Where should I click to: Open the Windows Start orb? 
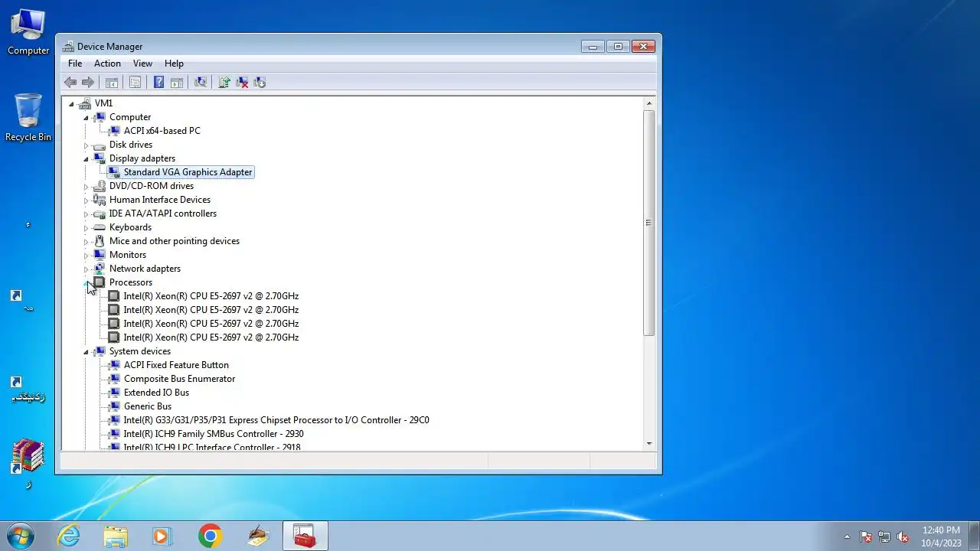click(x=21, y=536)
